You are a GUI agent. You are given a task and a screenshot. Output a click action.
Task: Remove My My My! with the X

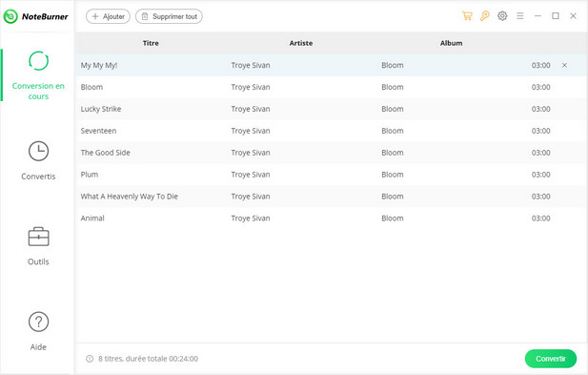coord(564,65)
